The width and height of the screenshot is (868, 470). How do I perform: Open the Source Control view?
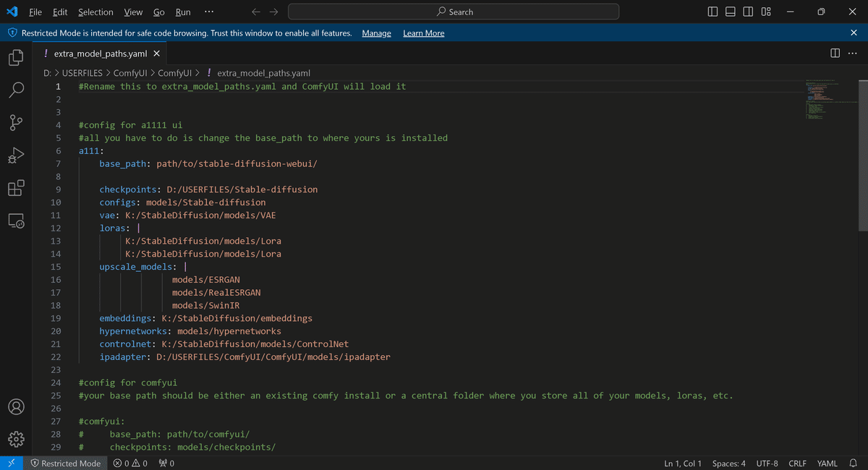(16, 122)
